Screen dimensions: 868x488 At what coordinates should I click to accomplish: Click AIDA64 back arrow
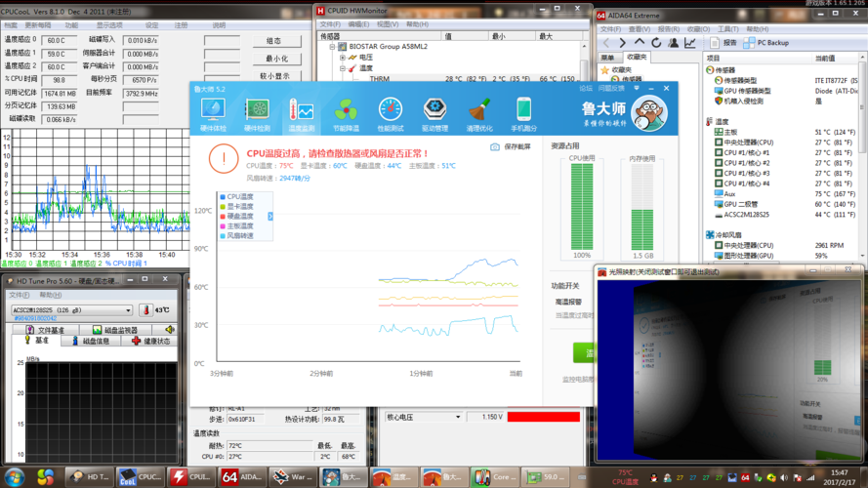(x=606, y=43)
